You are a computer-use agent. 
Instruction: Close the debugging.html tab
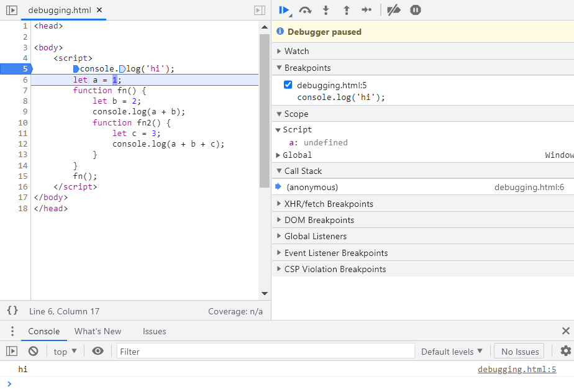99,10
